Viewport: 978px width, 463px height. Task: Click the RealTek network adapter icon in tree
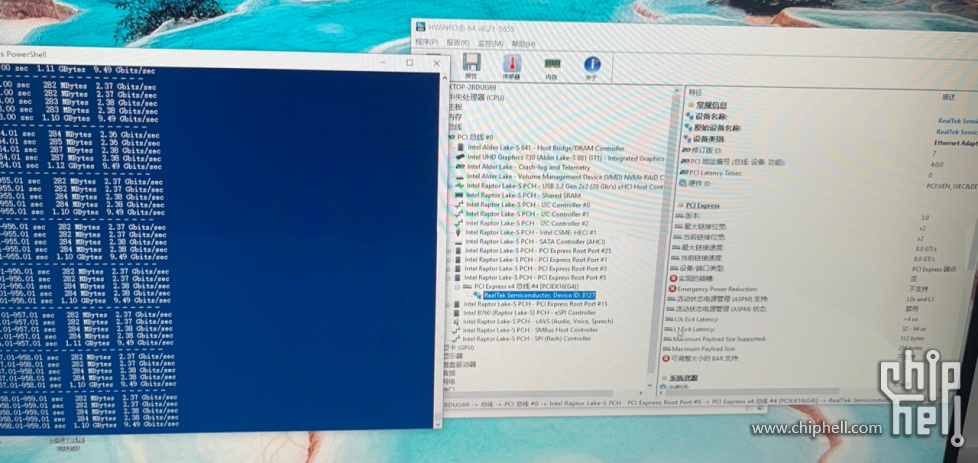click(x=477, y=295)
